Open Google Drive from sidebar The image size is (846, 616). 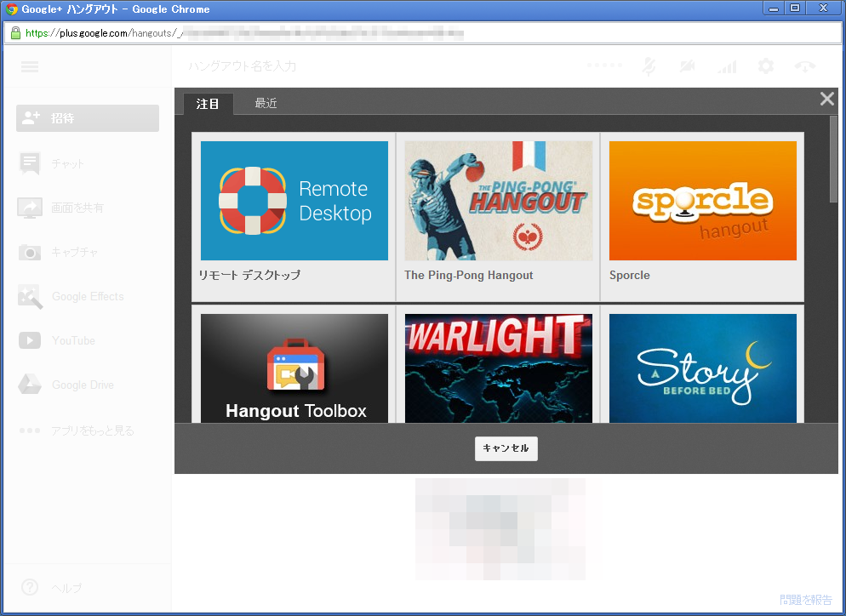[x=30, y=385]
